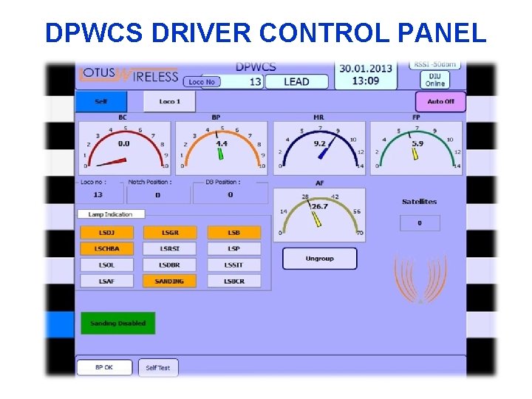The image size is (532, 399).
Task: Click the FP gauge reading 5.9
Action: tap(417, 144)
